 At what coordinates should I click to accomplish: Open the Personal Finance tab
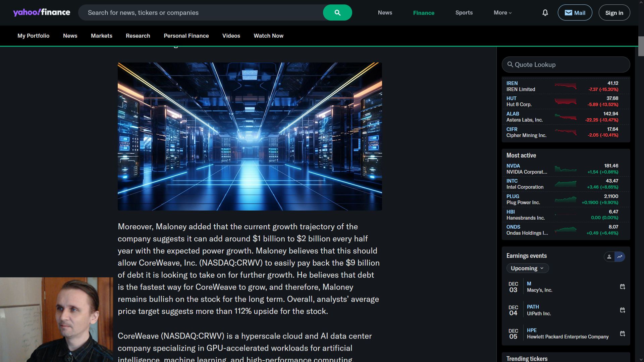click(186, 36)
